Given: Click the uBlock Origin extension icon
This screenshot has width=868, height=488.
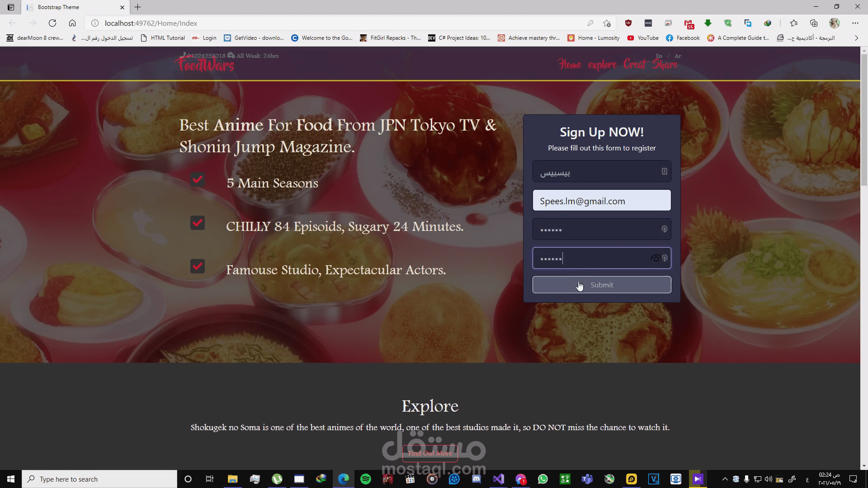Looking at the screenshot, I should tap(628, 23).
